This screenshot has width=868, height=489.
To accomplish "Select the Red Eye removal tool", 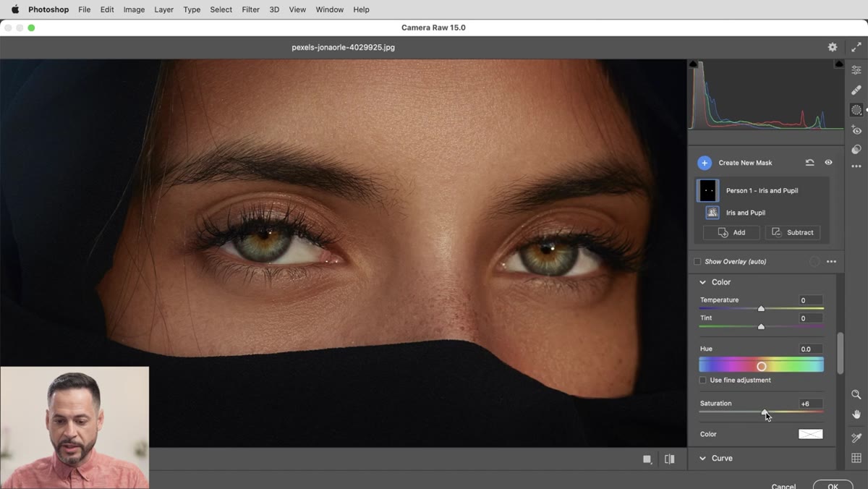I will pos(856,130).
